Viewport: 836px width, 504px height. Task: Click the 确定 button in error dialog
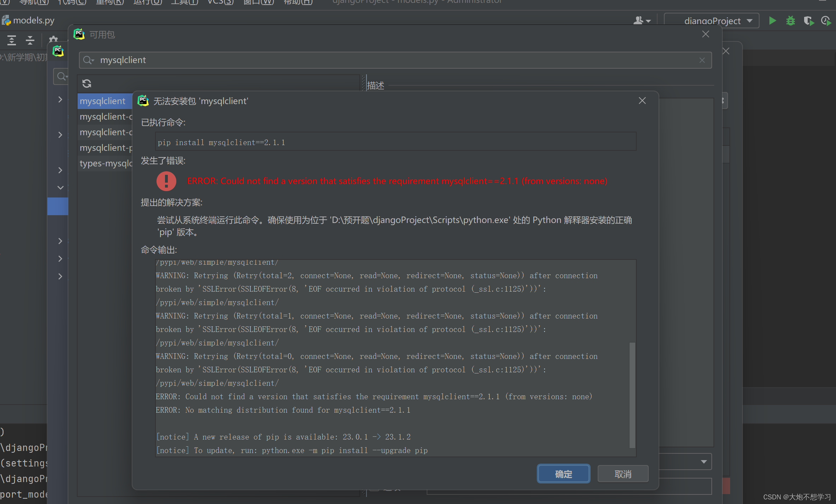[563, 474]
